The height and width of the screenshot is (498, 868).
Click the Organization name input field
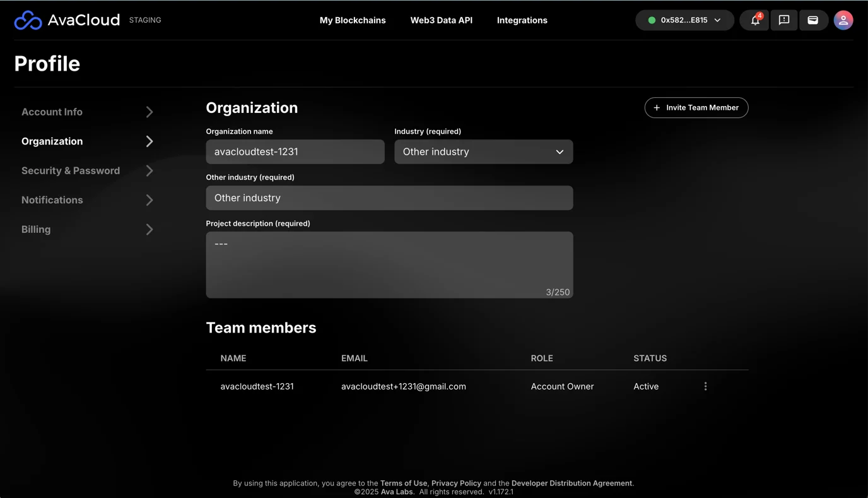point(295,151)
